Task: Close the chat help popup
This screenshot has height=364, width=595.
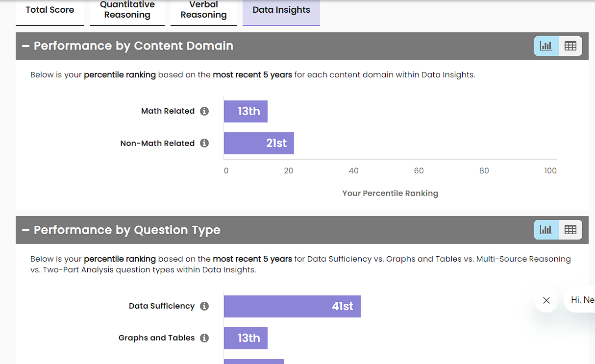Action: click(x=546, y=300)
